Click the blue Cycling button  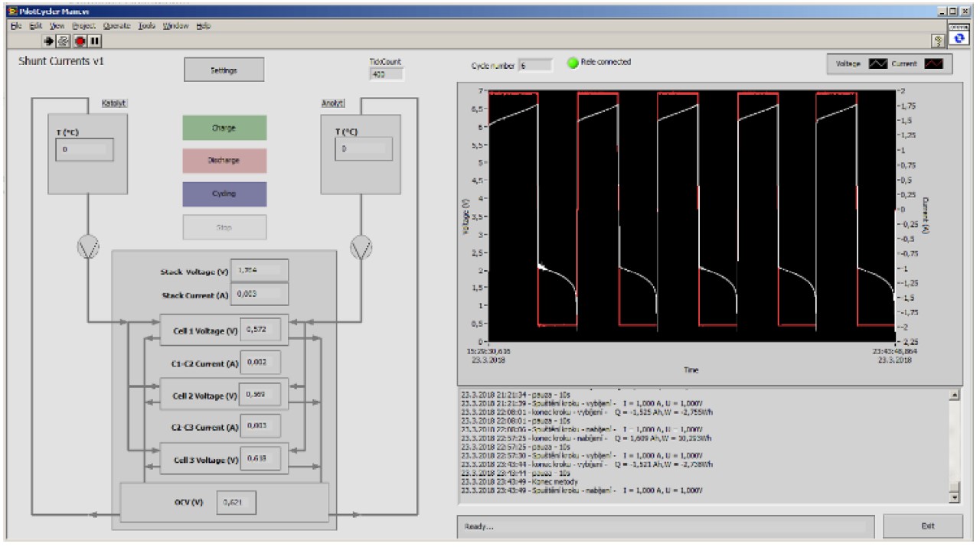[x=224, y=194]
